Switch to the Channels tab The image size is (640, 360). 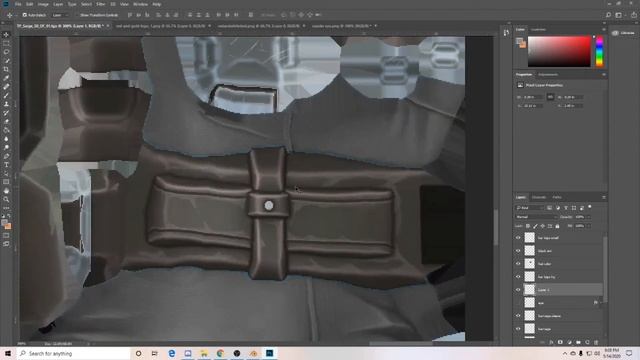coord(538,197)
